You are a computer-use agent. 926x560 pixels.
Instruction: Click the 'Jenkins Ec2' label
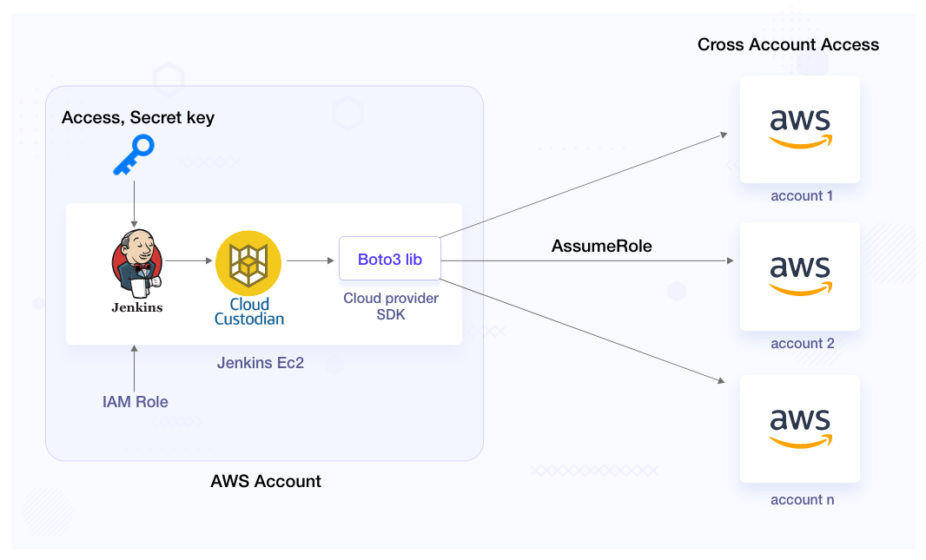(x=261, y=362)
